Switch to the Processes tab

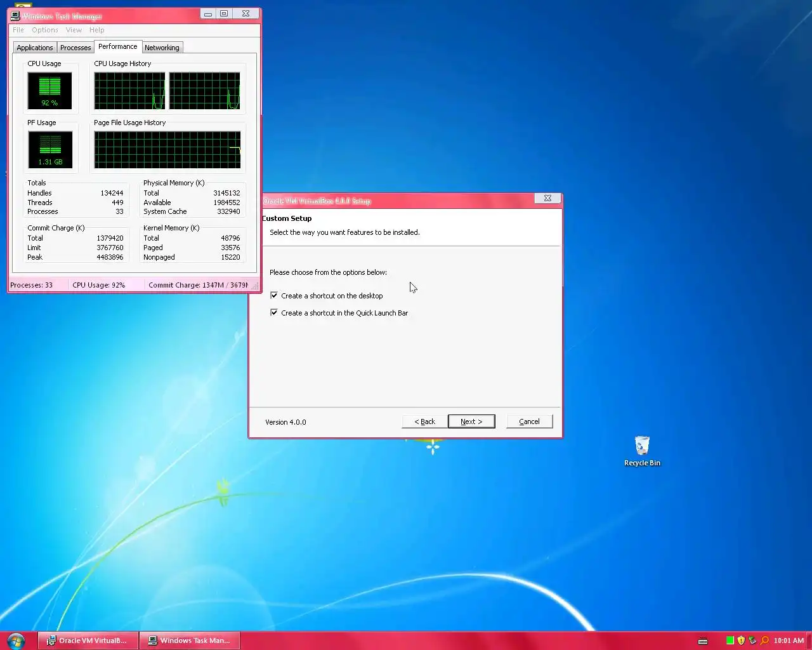pos(75,48)
